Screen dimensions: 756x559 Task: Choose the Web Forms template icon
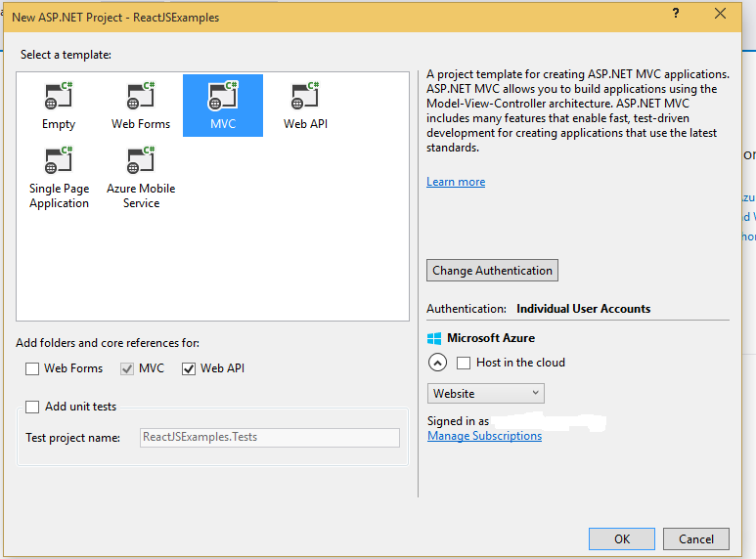(x=141, y=96)
